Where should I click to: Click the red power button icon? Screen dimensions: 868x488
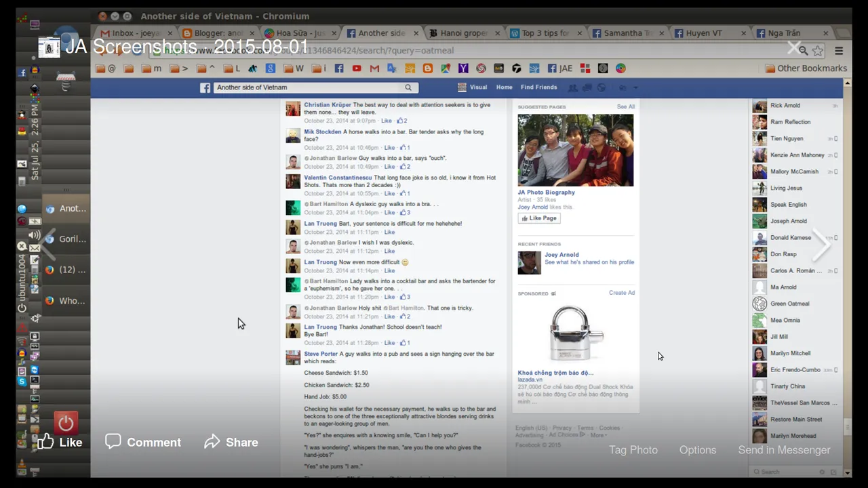coord(66,424)
